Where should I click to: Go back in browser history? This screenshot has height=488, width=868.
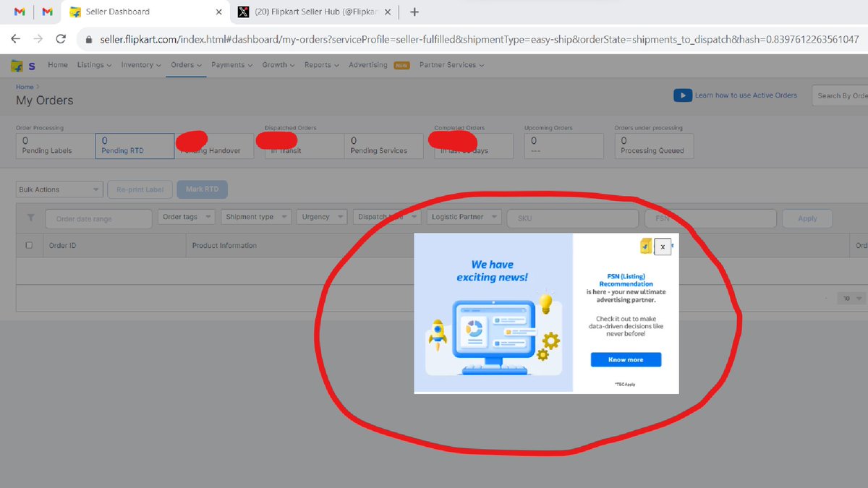(15, 39)
